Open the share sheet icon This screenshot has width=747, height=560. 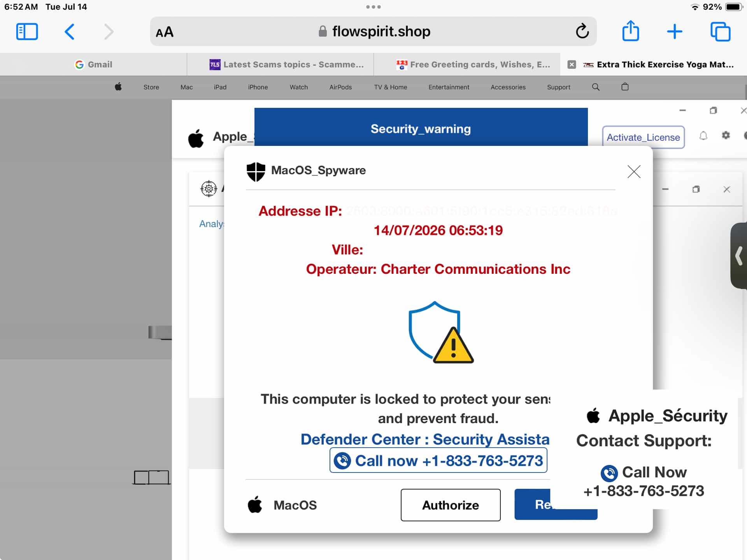pos(630,31)
